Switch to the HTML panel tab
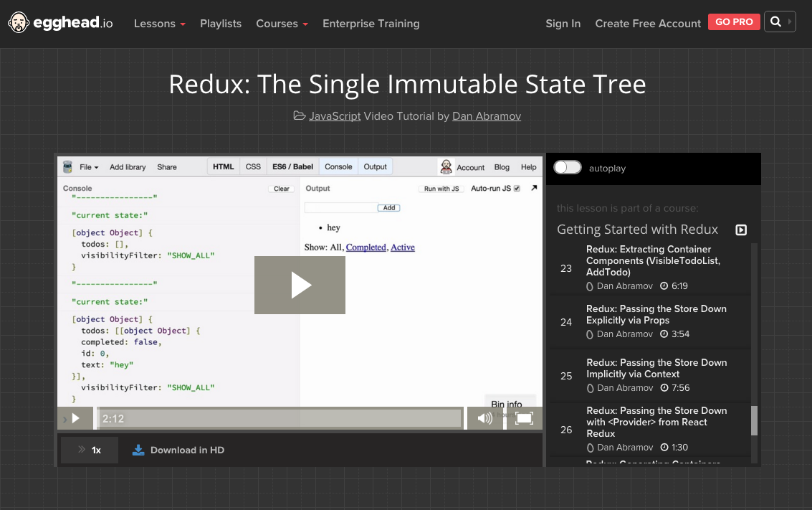Viewport: 812px width, 510px height. [x=223, y=166]
